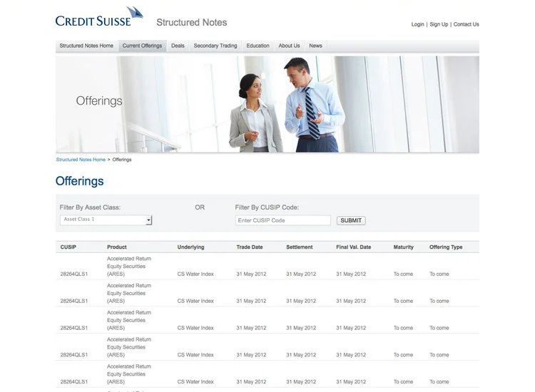
Task: Click the Product column header
Action: [x=117, y=247]
